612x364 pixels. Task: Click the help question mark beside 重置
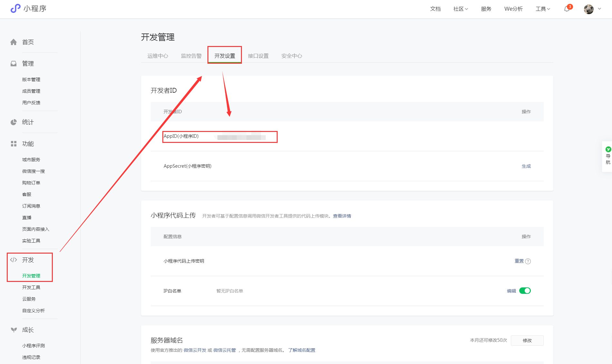(528, 261)
